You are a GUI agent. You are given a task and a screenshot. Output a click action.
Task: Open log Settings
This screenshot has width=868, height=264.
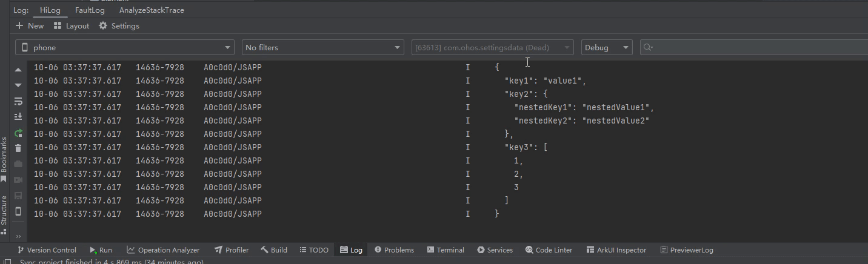pyautogui.click(x=119, y=26)
